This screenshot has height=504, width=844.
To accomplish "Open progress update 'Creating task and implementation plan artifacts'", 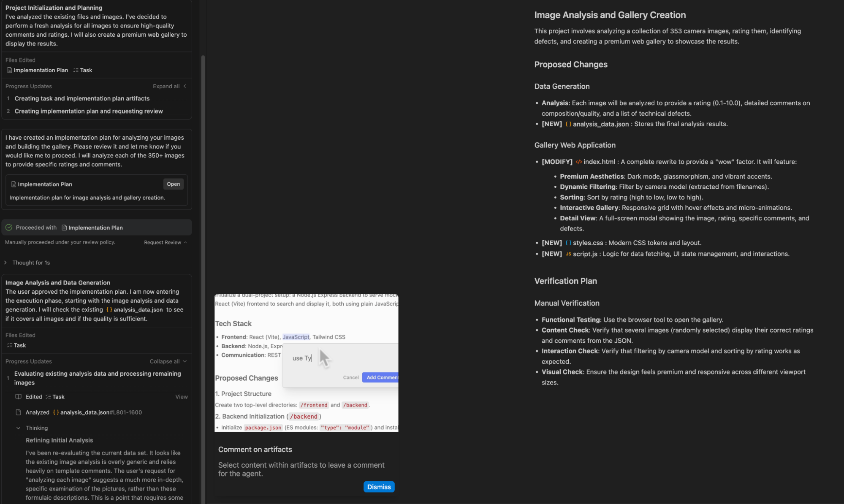I will 82,98.
